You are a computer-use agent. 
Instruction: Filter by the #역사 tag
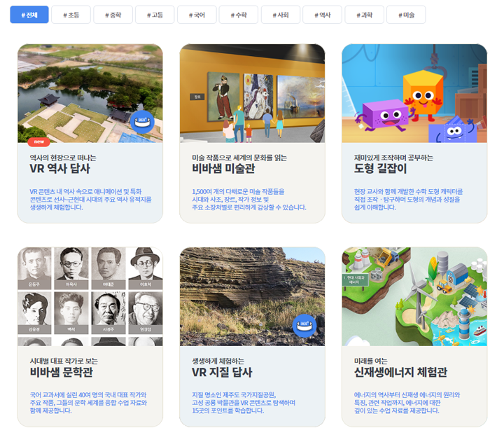click(x=323, y=15)
